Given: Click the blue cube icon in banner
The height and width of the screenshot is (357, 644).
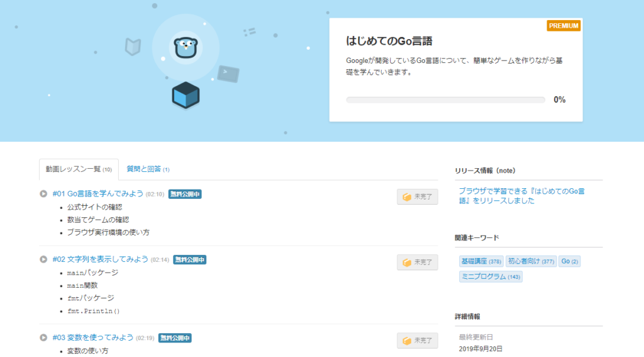Looking at the screenshot, I should coord(186,95).
